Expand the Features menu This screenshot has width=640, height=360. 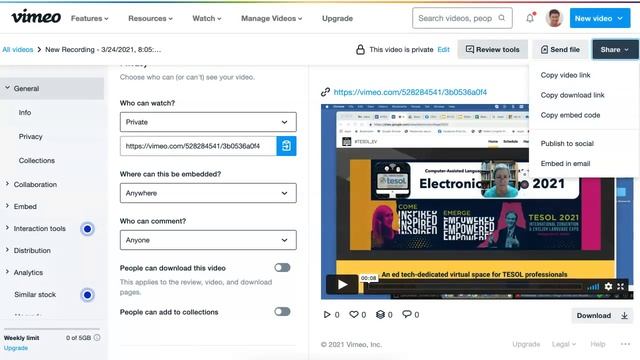click(89, 18)
